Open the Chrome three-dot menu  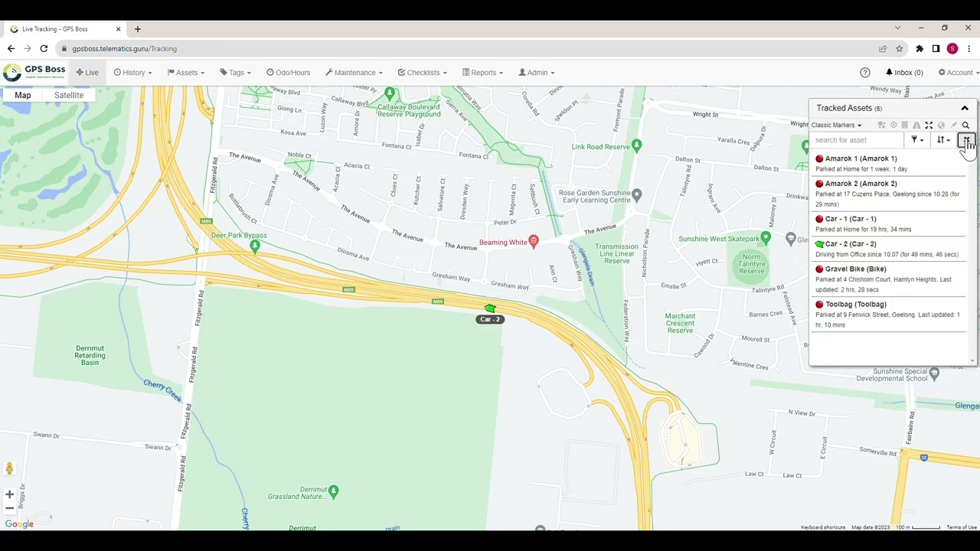969,49
